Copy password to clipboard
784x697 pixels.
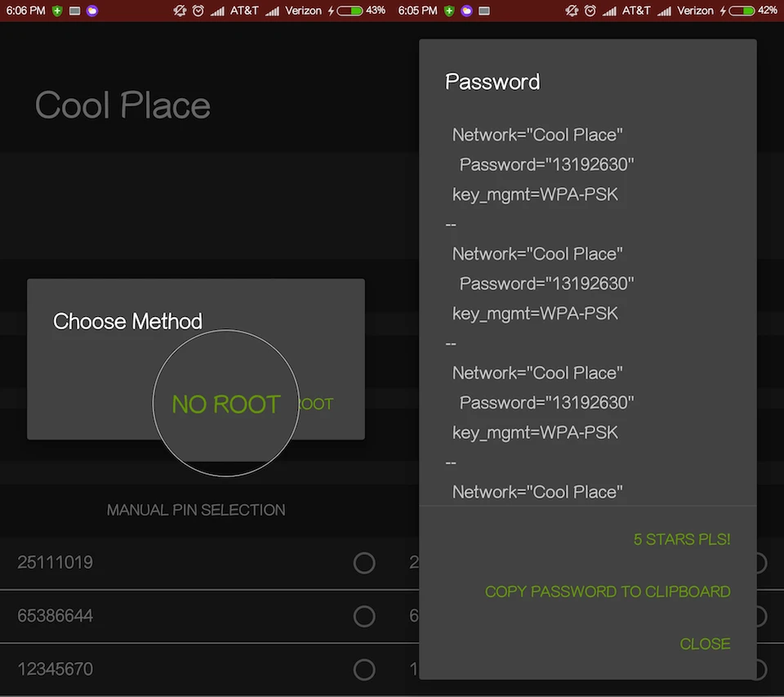coord(608,592)
